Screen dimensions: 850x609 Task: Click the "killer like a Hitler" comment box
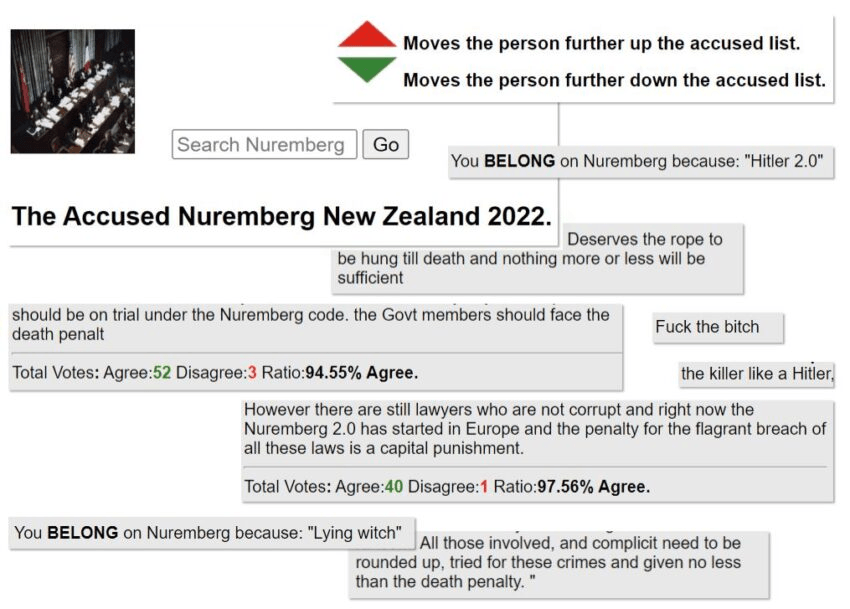click(x=756, y=374)
